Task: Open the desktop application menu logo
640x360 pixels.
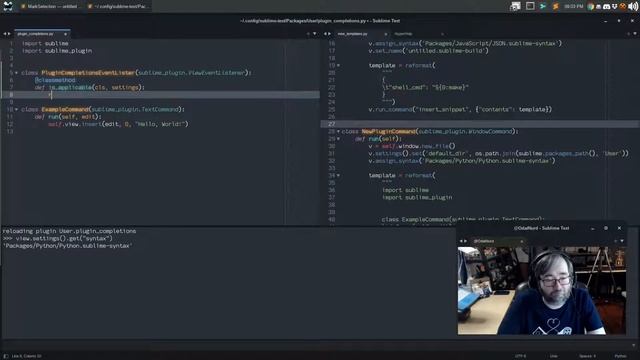Action: click(7, 6)
